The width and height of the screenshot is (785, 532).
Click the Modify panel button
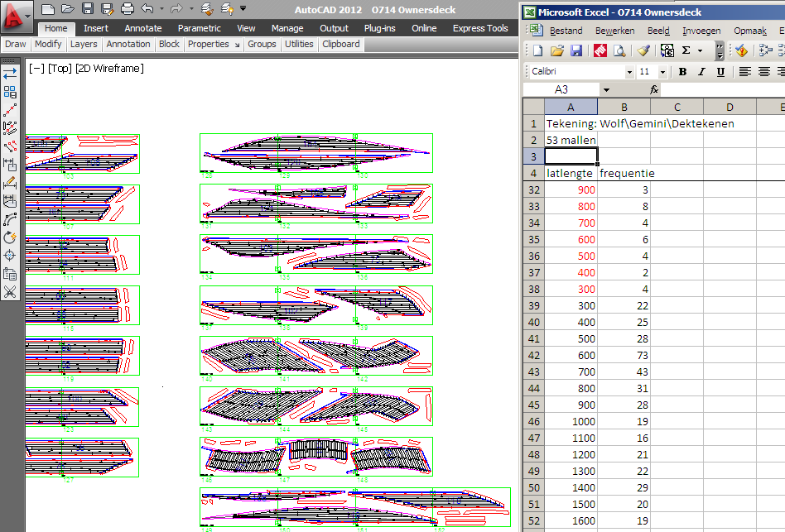tap(48, 44)
